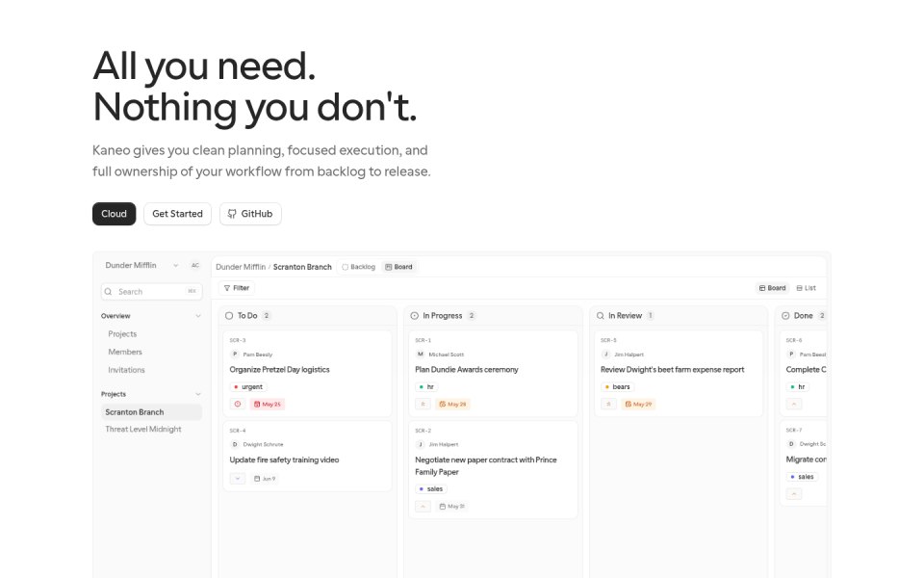924x578 pixels.
Task: Open the Invitations page in sidebar
Action: point(126,370)
